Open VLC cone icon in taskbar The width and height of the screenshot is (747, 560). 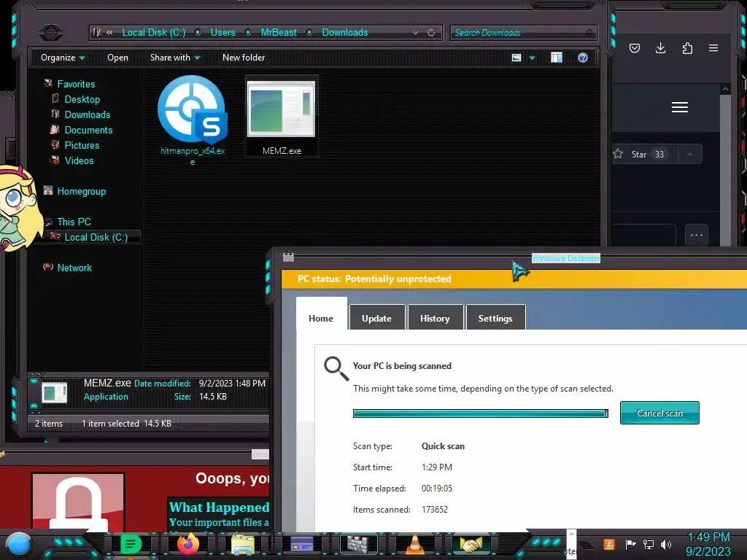[415, 544]
